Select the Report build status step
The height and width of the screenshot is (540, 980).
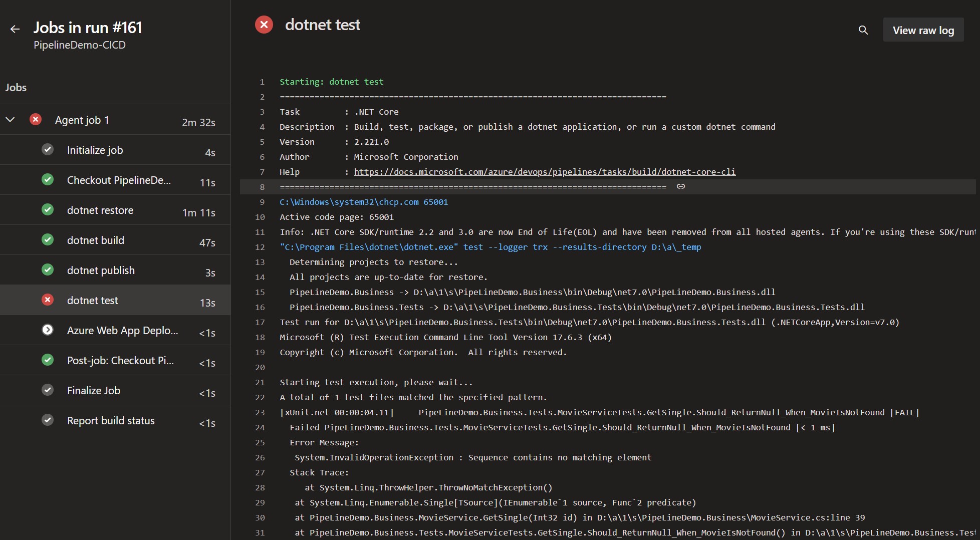coord(111,420)
